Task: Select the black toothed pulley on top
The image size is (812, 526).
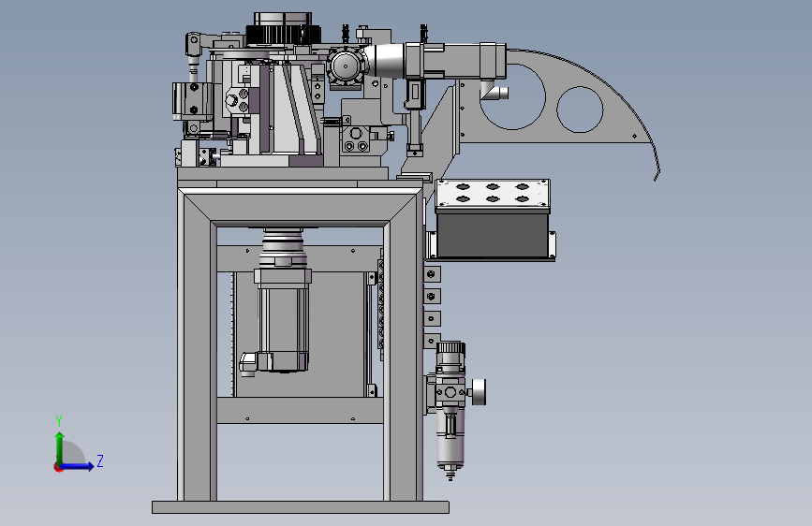Action: pyautogui.click(x=283, y=35)
